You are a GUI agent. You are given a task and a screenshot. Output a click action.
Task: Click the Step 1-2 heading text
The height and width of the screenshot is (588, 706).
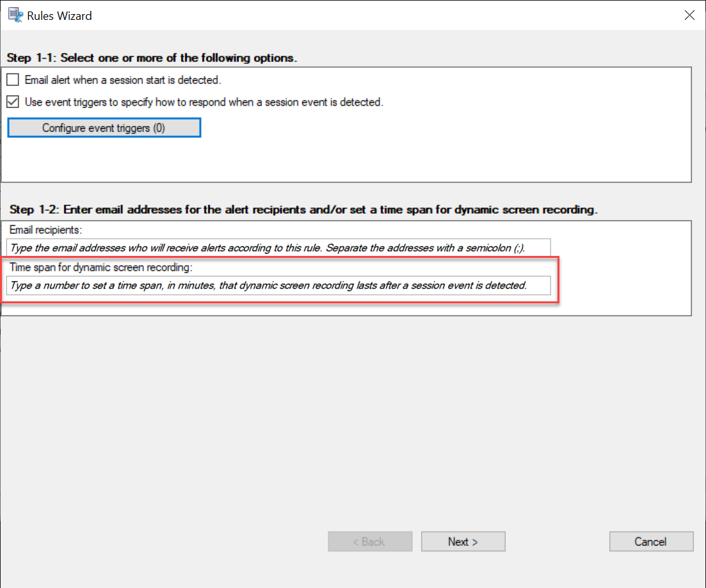pos(303,210)
